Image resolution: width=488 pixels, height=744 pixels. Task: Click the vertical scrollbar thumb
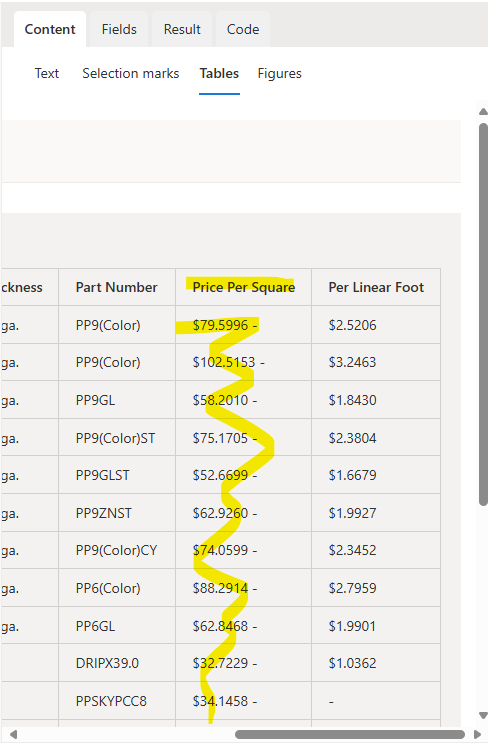click(x=483, y=314)
